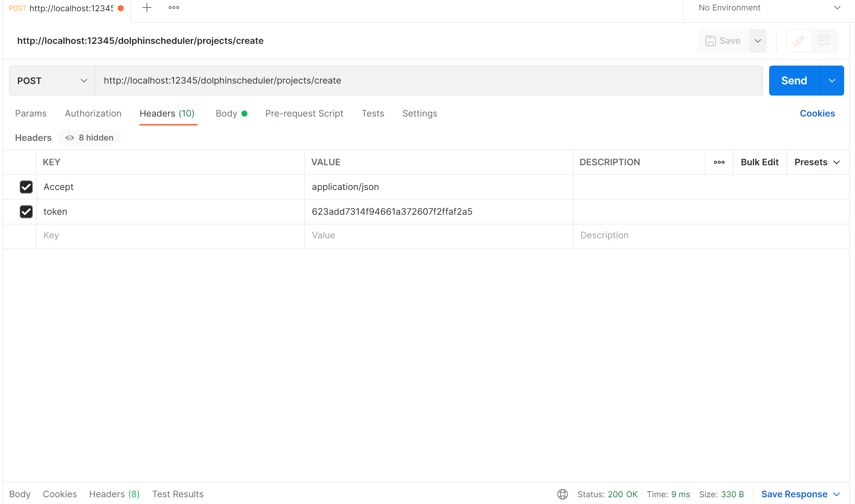
Task: Click the three-dot menu in the headers table
Action: click(x=719, y=162)
